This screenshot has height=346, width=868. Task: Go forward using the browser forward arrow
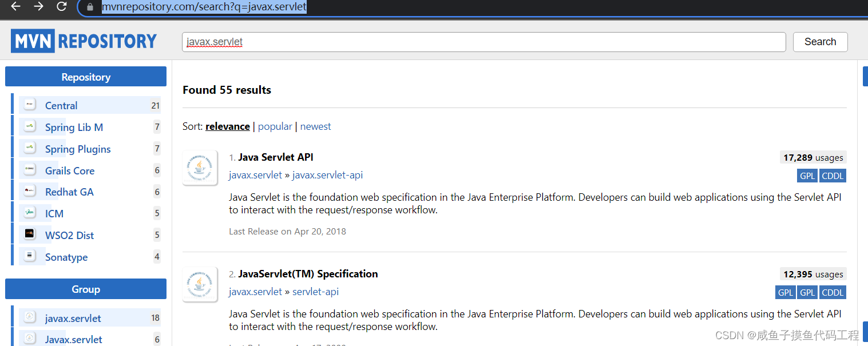pos(38,7)
